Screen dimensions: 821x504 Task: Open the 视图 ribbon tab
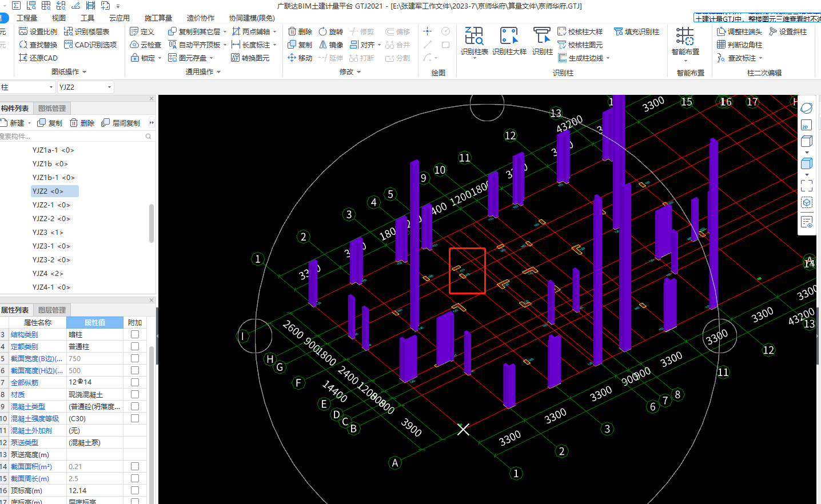click(59, 18)
